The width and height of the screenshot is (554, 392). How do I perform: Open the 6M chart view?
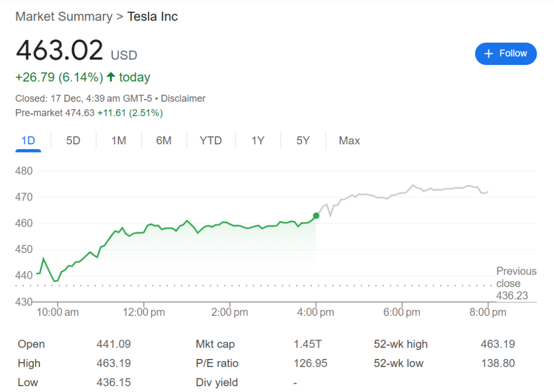pos(163,141)
